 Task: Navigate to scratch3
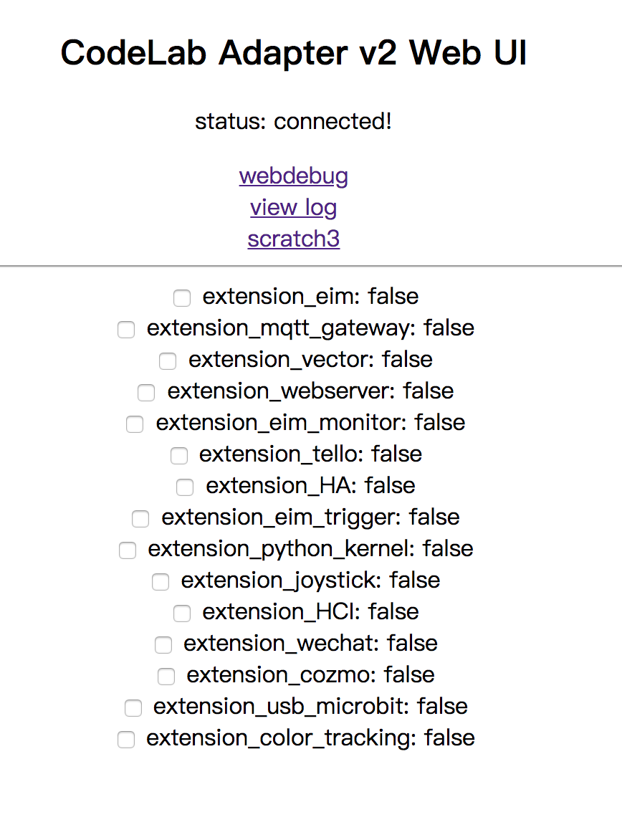click(x=293, y=239)
